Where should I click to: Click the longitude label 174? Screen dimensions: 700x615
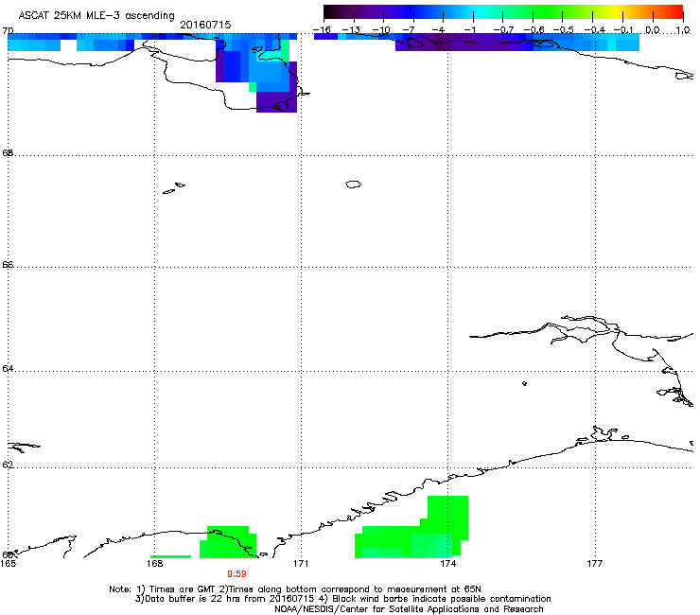tap(447, 564)
